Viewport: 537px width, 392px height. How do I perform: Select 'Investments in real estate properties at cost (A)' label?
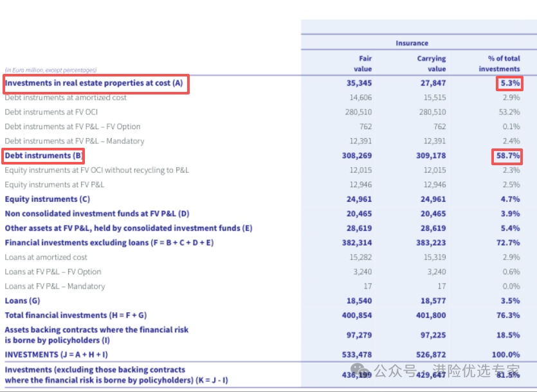pos(94,83)
